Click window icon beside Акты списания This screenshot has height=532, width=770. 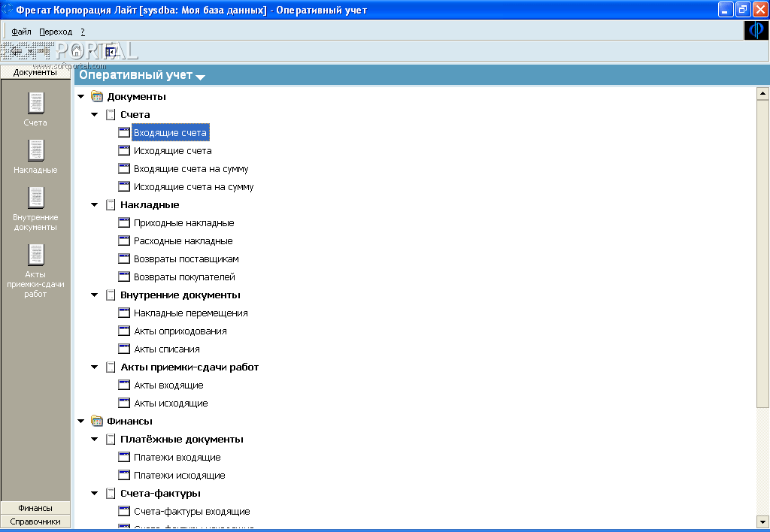[x=124, y=349]
